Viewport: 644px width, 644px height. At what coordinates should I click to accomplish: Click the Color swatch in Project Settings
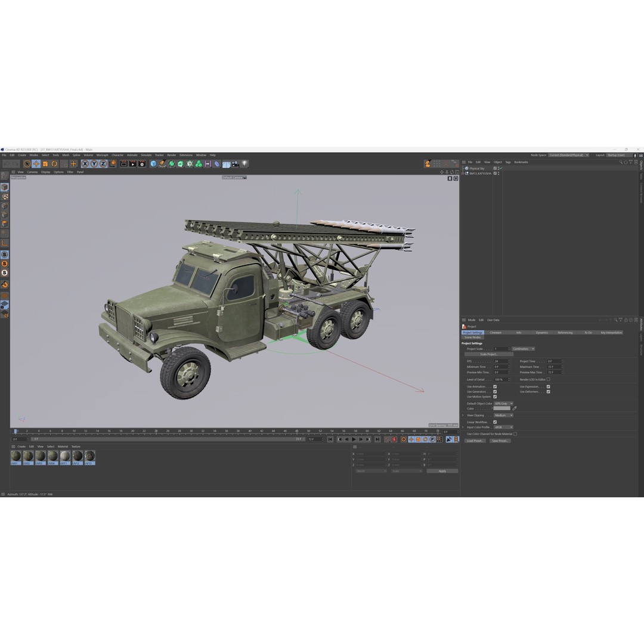[x=501, y=408]
